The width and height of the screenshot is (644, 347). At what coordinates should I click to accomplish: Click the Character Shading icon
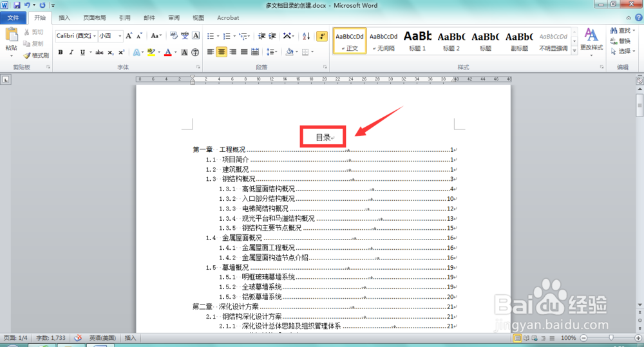coord(184,52)
